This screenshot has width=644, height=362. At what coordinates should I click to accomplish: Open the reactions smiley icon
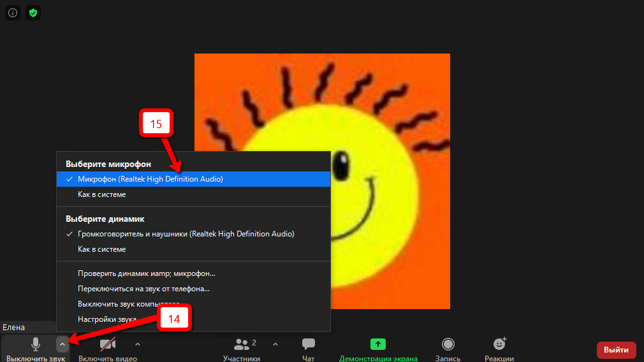[500, 344]
